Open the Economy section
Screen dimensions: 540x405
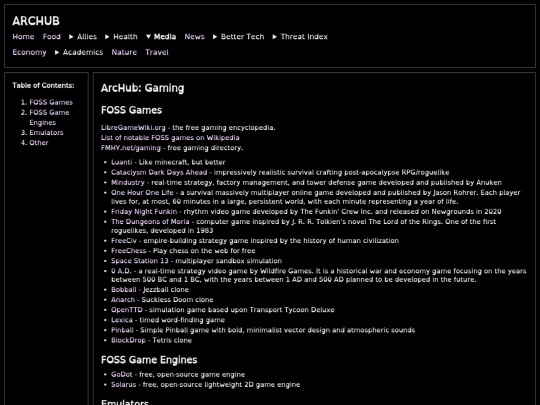[x=29, y=52]
